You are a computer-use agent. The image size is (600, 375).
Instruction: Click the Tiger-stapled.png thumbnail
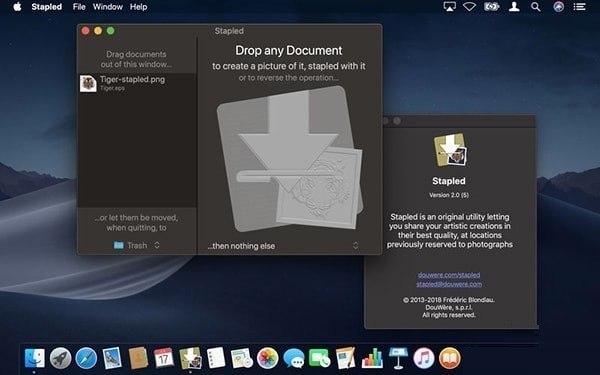coord(88,83)
